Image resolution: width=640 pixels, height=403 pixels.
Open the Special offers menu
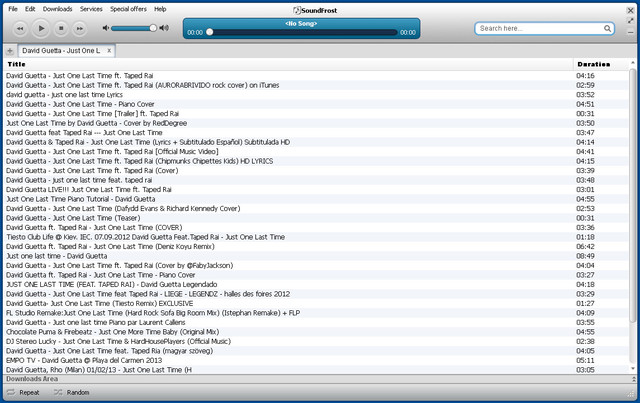point(128,9)
